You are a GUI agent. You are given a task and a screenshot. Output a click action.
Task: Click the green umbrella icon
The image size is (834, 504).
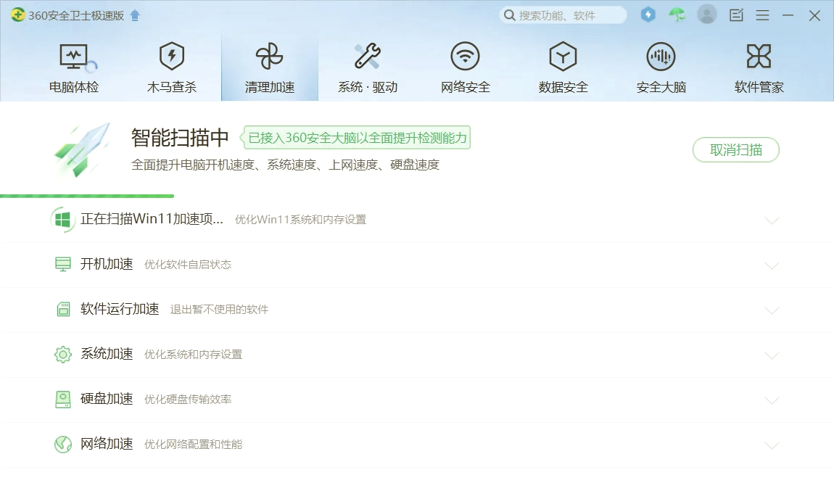pos(677,15)
